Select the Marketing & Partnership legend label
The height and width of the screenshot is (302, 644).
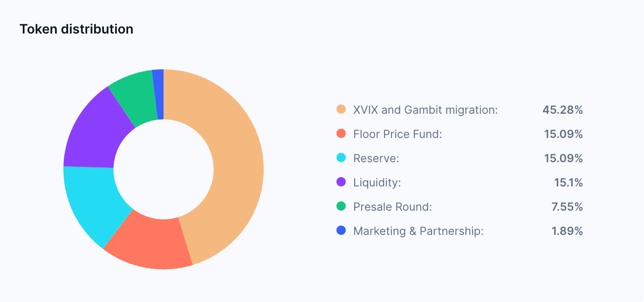(x=418, y=231)
